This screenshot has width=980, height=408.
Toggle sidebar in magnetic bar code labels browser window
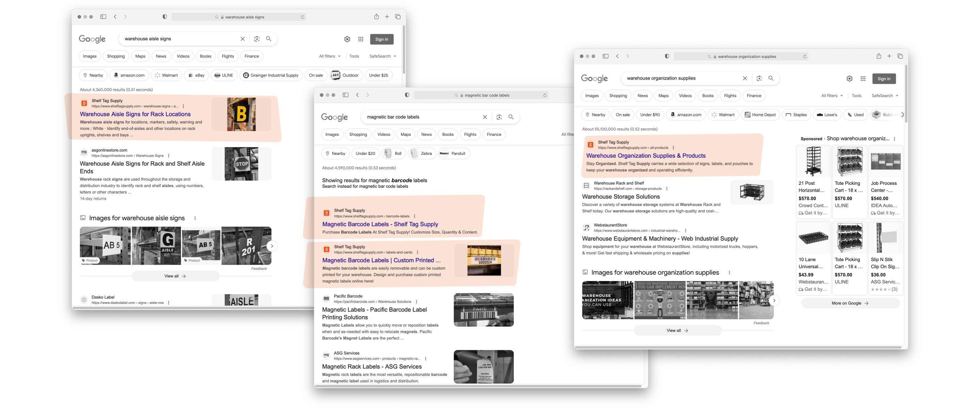click(x=345, y=95)
